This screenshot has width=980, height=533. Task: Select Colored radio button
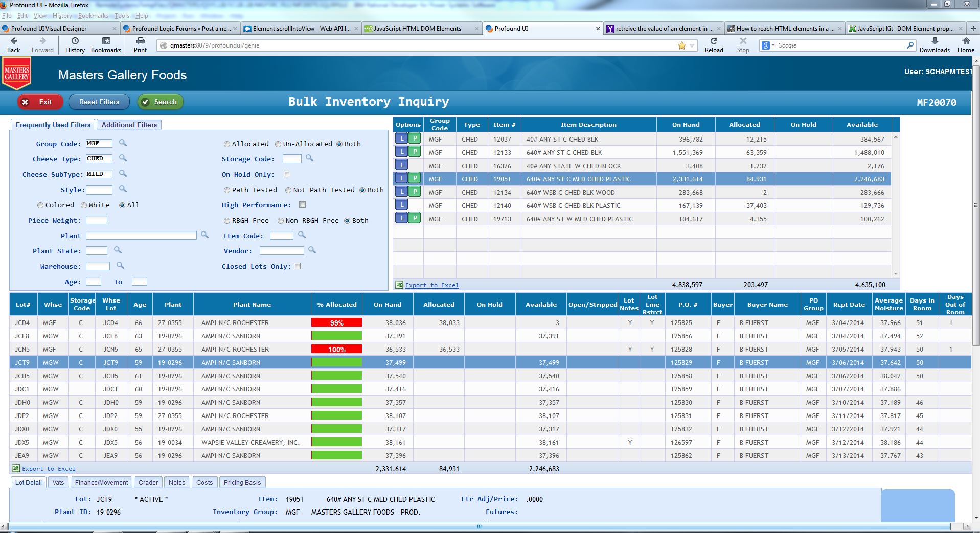(x=40, y=205)
